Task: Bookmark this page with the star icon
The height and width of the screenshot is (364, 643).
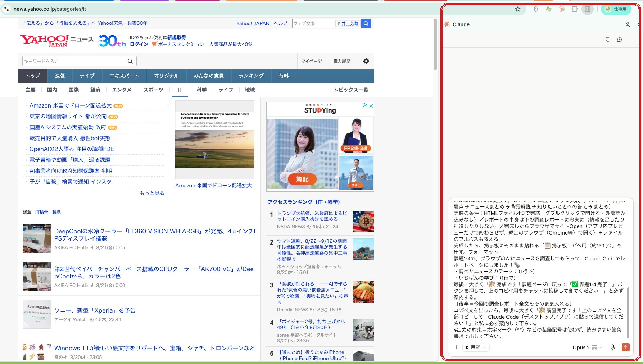Action: [518, 9]
